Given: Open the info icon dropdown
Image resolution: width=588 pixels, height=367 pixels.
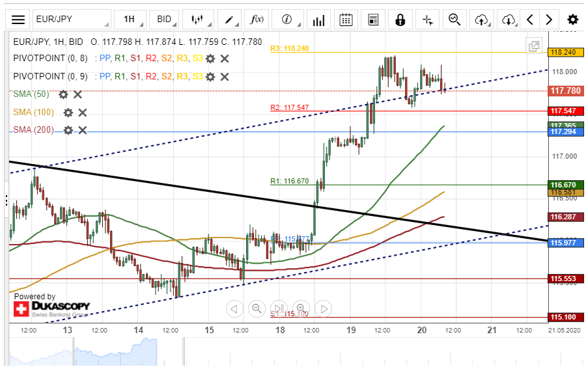Looking at the screenshot, I should tap(287, 20).
